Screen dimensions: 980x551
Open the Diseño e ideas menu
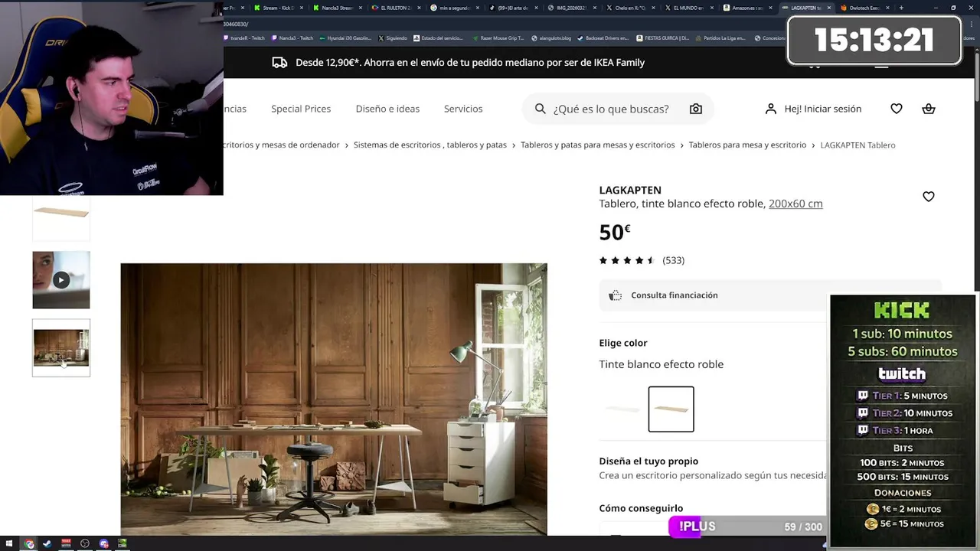click(x=387, y=109)
